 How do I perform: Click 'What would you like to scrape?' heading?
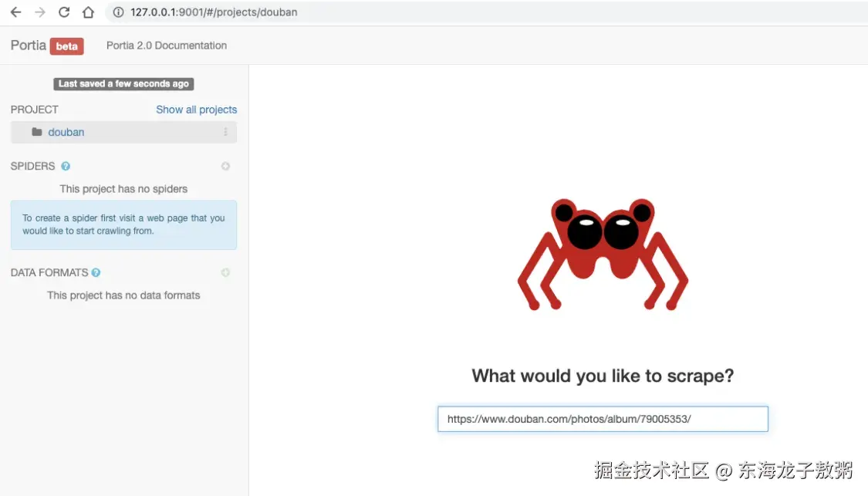point(603,376)
